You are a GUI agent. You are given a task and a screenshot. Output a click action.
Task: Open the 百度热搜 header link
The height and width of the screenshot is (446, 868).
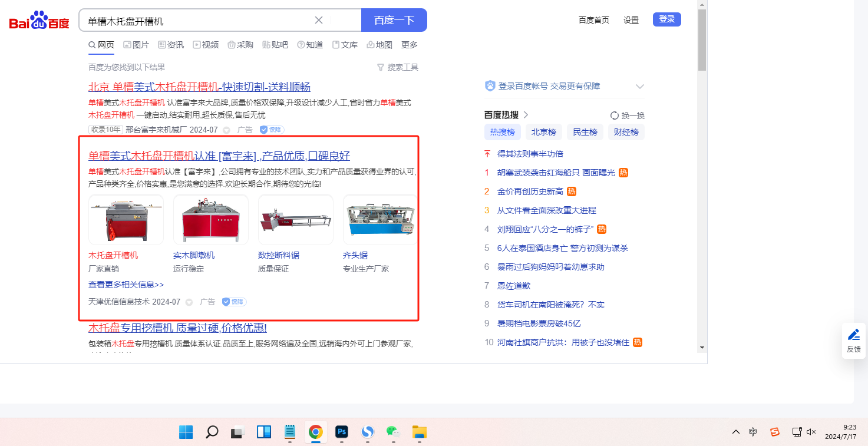pos(507,115)
